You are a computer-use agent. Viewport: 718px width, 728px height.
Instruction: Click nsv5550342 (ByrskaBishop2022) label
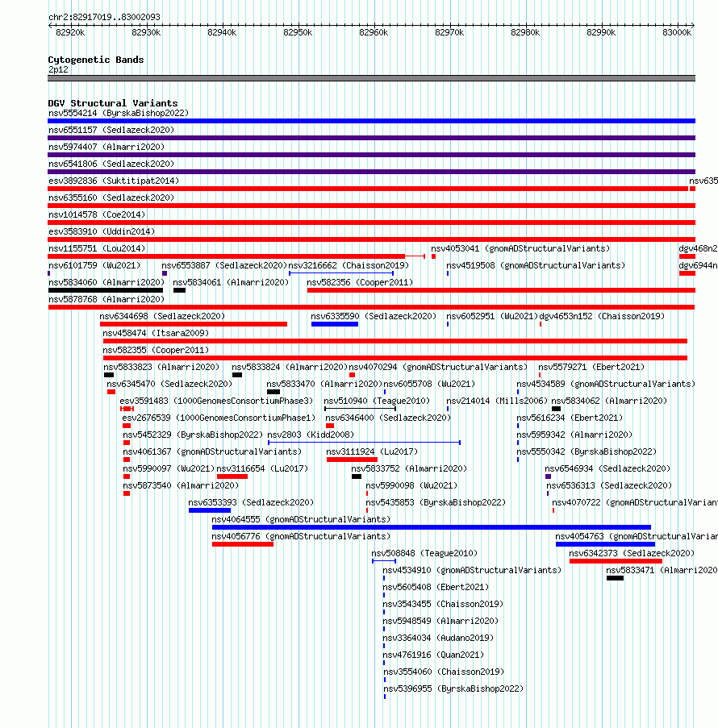point(587,452)
